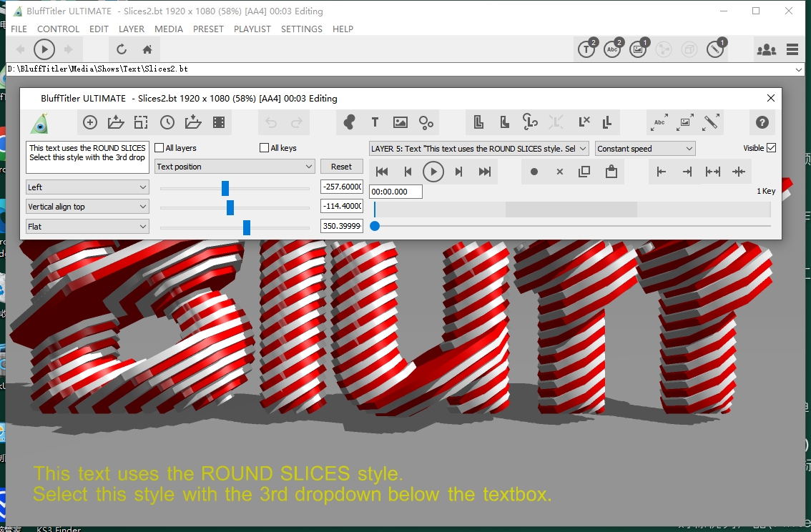The height and width of the screenshot is (532, 811).
Task: Open the 'Vertical align top' dropdown
Action: [x=87, y=207]
